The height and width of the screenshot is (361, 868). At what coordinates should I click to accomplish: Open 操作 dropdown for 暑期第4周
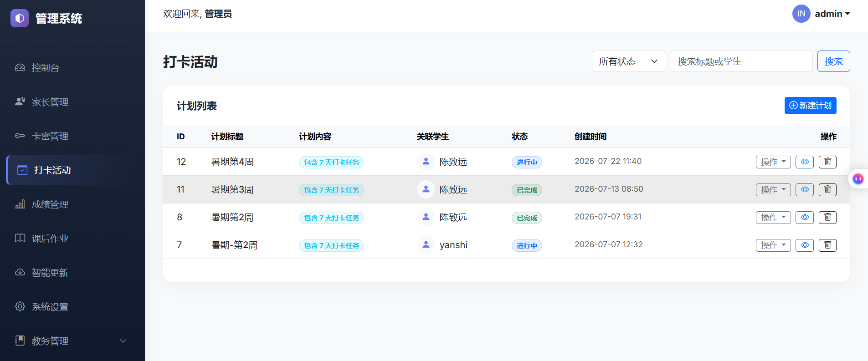773,162
